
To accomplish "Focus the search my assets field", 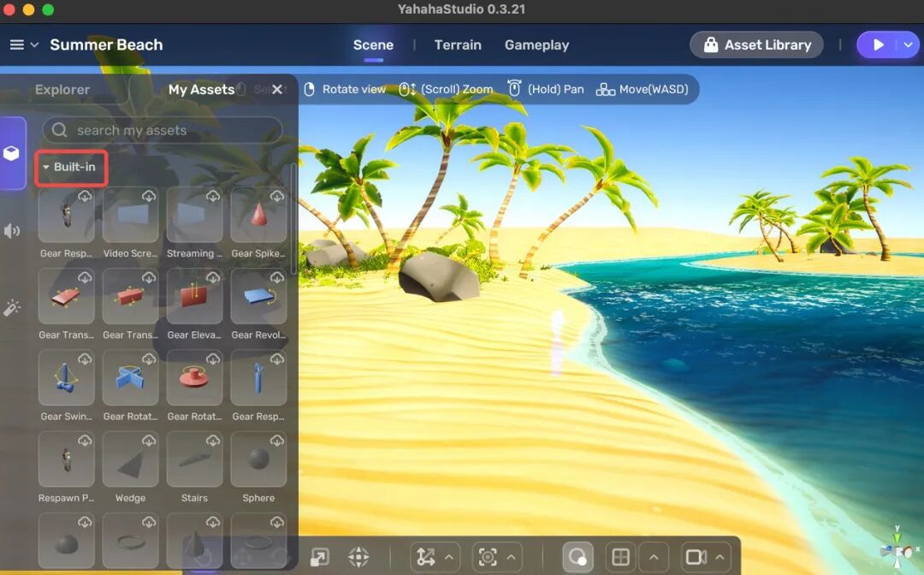I will [162, 130].
